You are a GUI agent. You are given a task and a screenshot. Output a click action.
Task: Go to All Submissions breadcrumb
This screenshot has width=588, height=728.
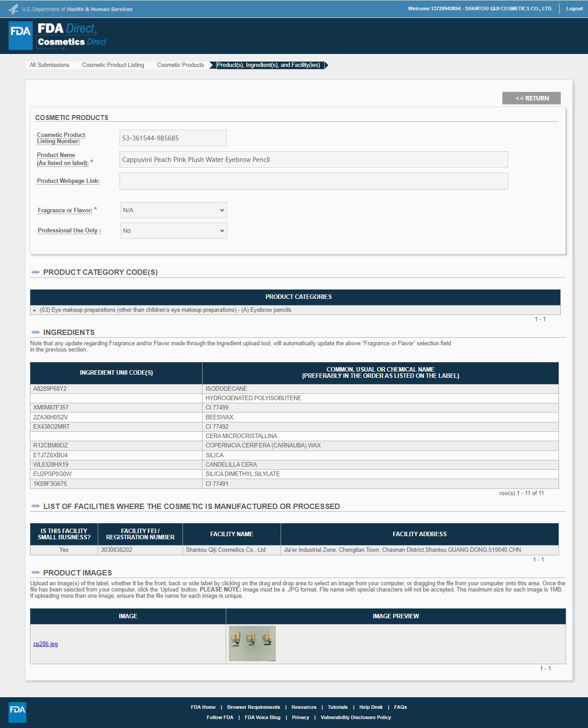[49, 65]
